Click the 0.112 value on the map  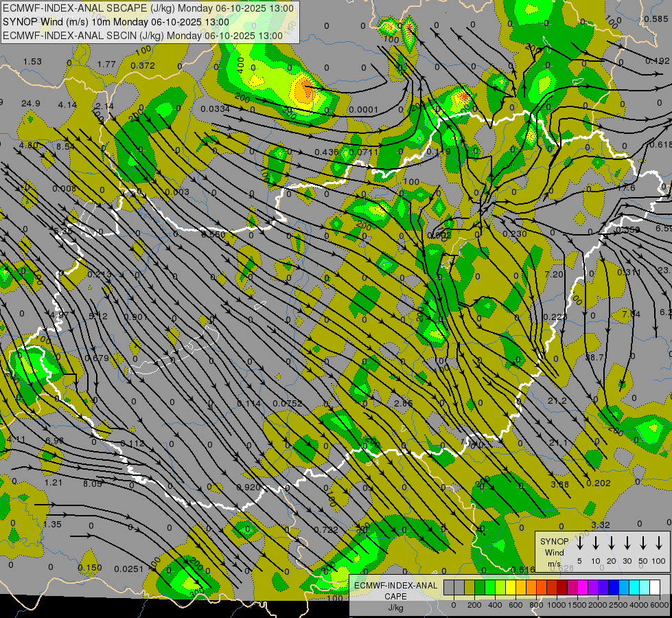click(132, 443)
